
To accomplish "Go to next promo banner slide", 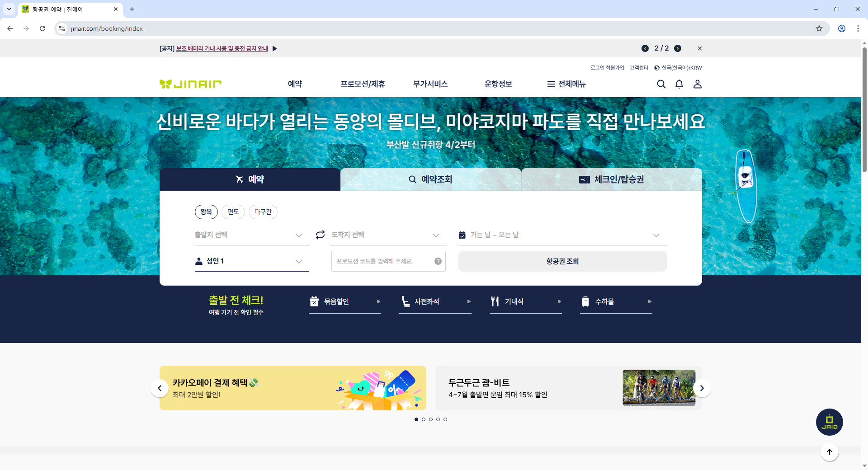I will (x=702, y=388).
